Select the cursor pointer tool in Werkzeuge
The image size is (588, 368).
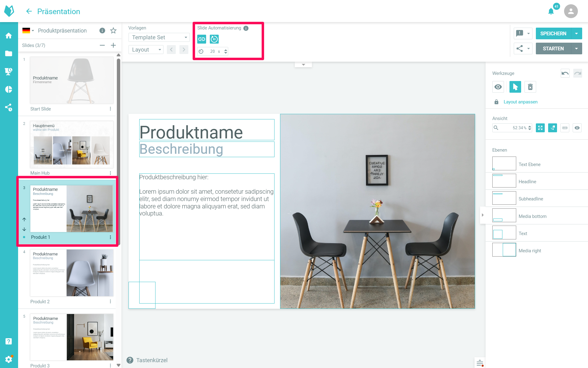tap(515, 87)
